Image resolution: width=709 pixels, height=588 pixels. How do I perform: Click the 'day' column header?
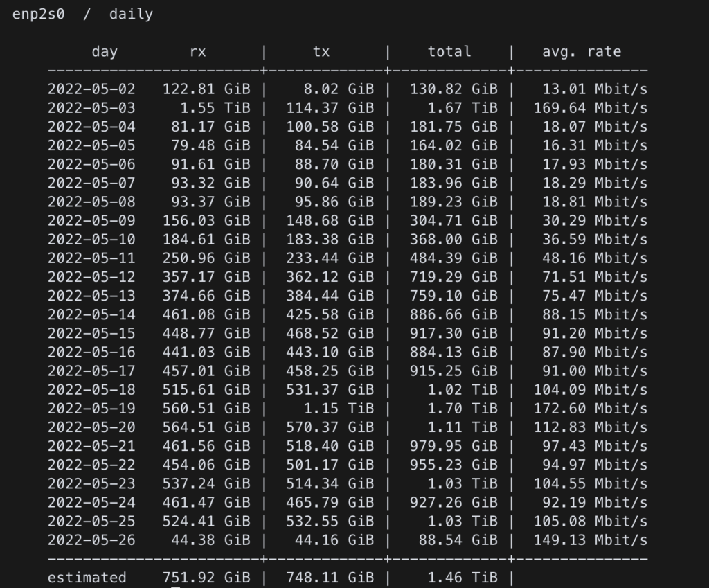pos(105,52)
